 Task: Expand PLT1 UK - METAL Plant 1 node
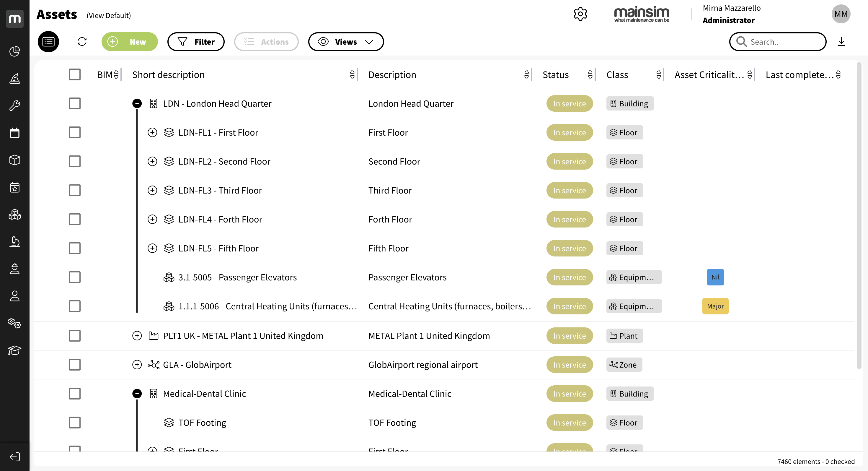point(137,336)
